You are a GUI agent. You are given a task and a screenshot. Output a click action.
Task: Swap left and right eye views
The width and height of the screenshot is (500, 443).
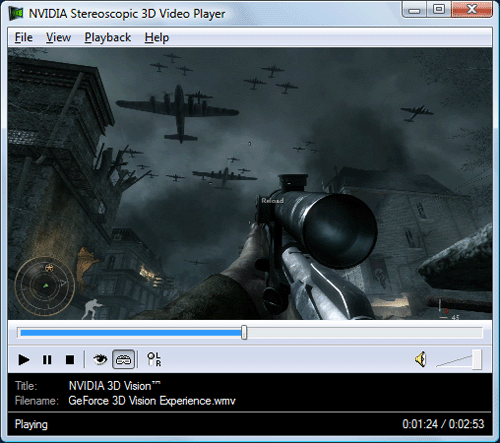pos(154,359)
